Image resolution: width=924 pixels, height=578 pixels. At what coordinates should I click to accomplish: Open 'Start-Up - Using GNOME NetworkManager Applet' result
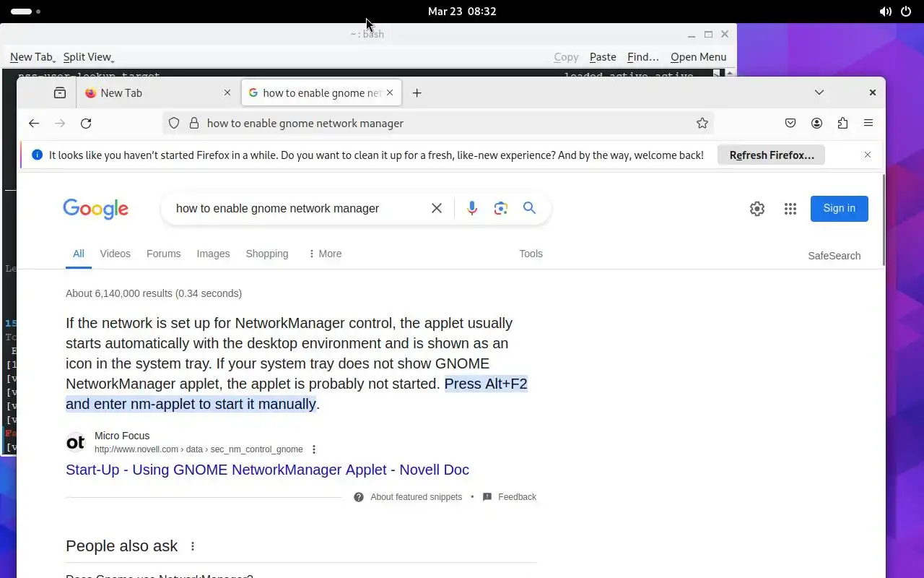tap(267, 470)
